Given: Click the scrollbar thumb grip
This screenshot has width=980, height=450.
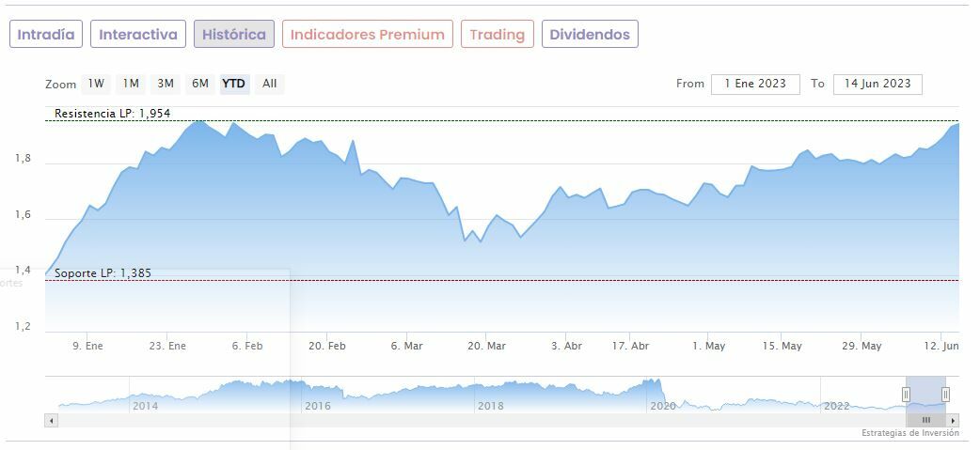Looking at the screenshot, I should pyautogui.click(x=925, y=420).
